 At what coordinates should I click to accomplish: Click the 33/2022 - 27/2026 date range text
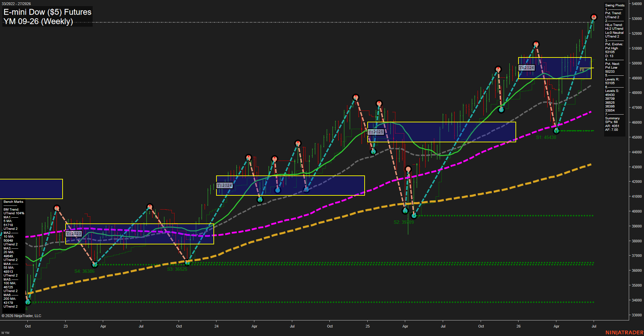[x=16, y=4]
